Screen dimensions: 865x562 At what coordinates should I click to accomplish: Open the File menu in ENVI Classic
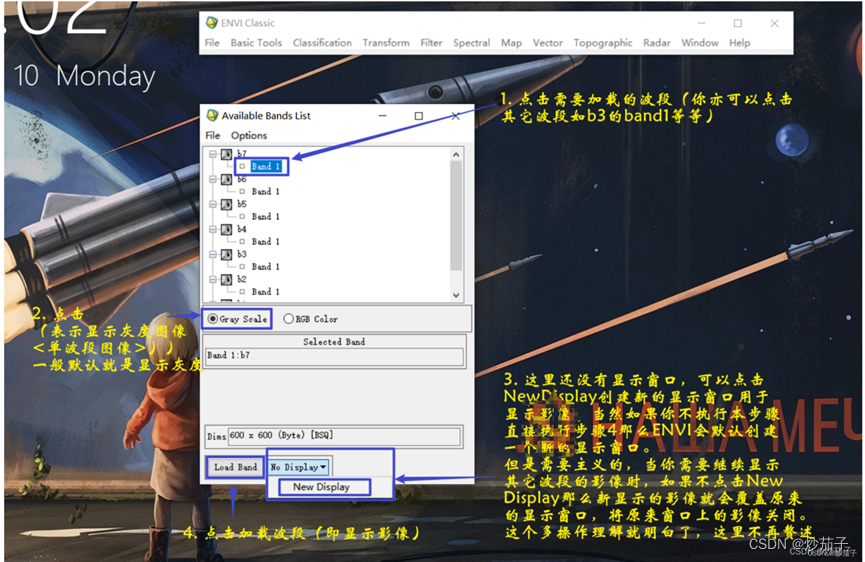pos(212,42)
